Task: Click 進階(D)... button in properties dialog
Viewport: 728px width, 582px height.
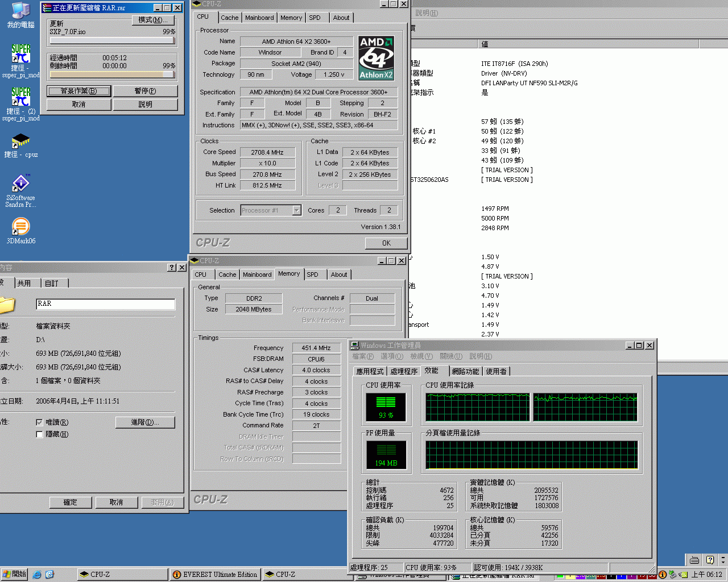Action: (x=145, y=422)
